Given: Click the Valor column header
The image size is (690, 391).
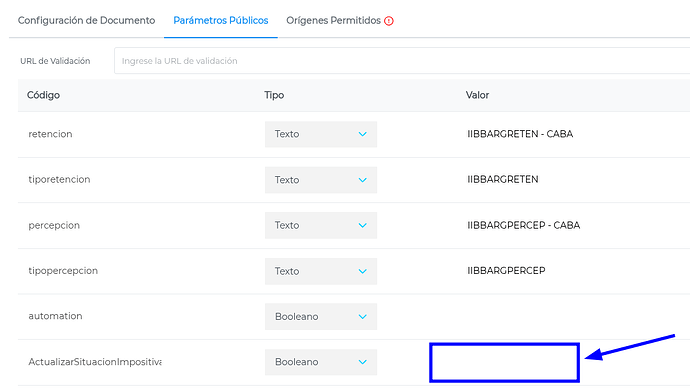Looking at the screenshot, I should tap(477, 95).
